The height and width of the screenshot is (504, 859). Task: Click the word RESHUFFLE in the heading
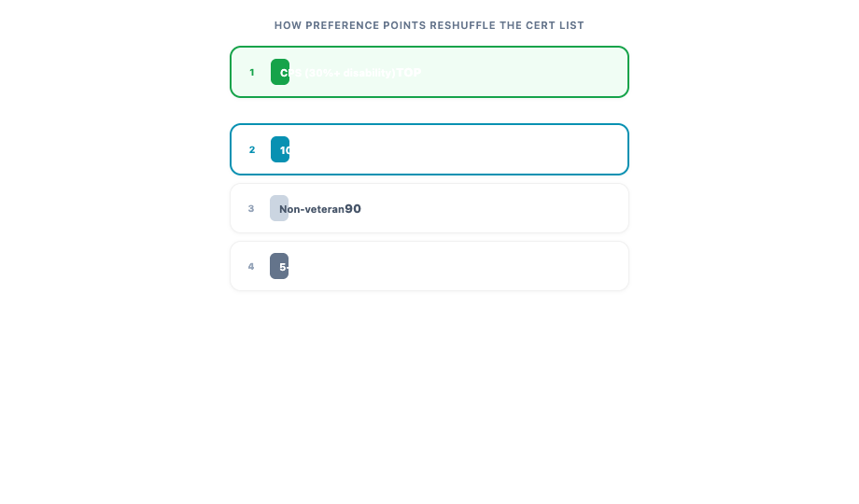463,25
